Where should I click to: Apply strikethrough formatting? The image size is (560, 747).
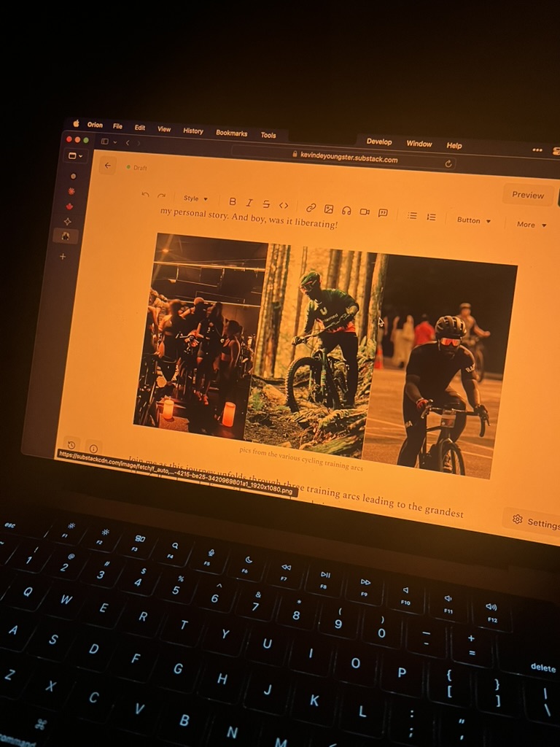pyautogui.click(x=266, y=204)
